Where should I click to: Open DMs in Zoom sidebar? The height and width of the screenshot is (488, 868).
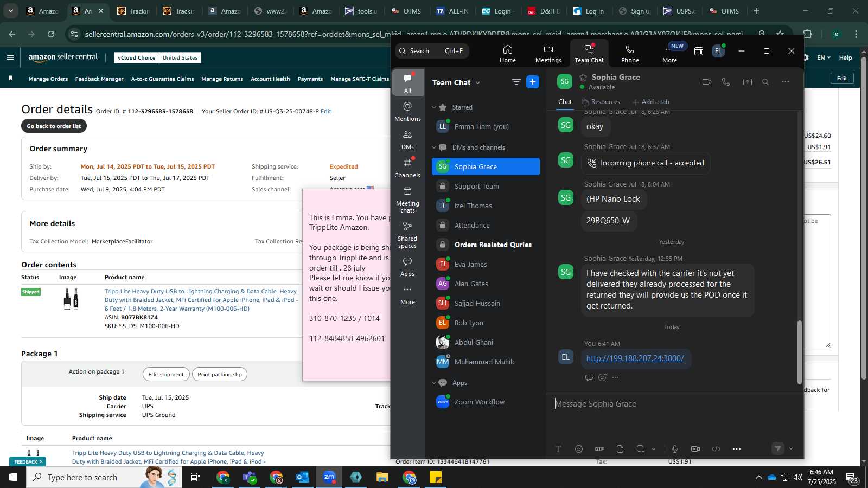pyautogui.click(x=407, y=140)
